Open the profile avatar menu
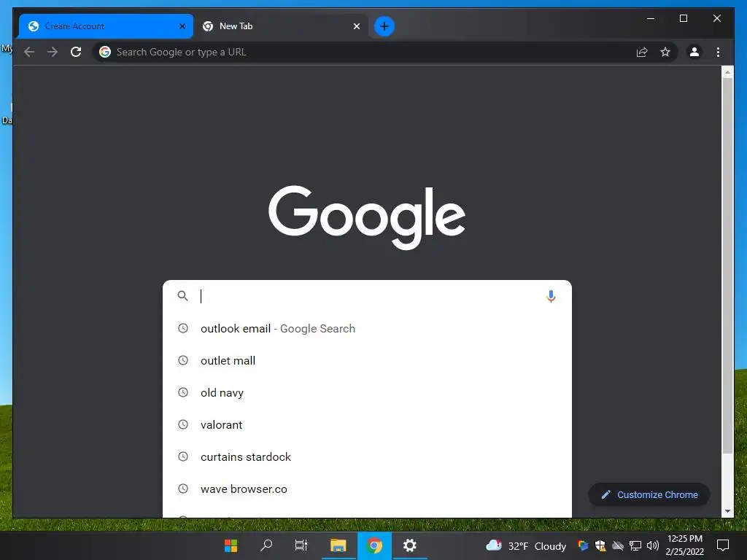Viewport: 747px width, 560px height. point(694,52)
